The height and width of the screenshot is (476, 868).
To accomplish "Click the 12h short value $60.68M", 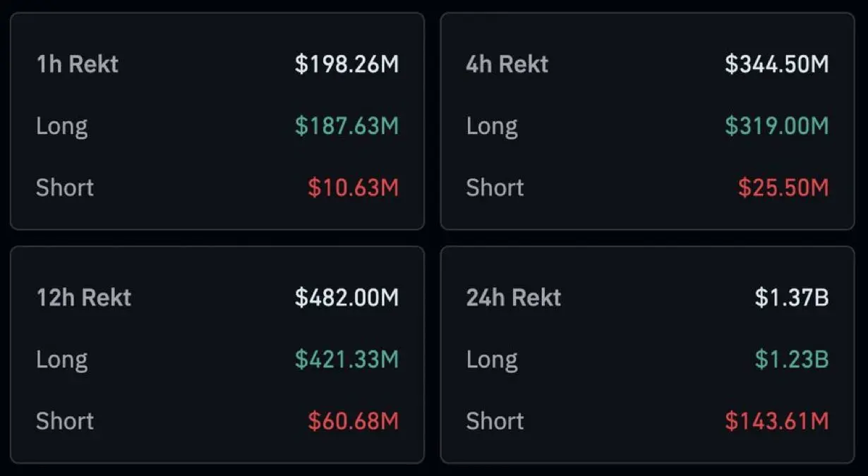I will 353,421.
